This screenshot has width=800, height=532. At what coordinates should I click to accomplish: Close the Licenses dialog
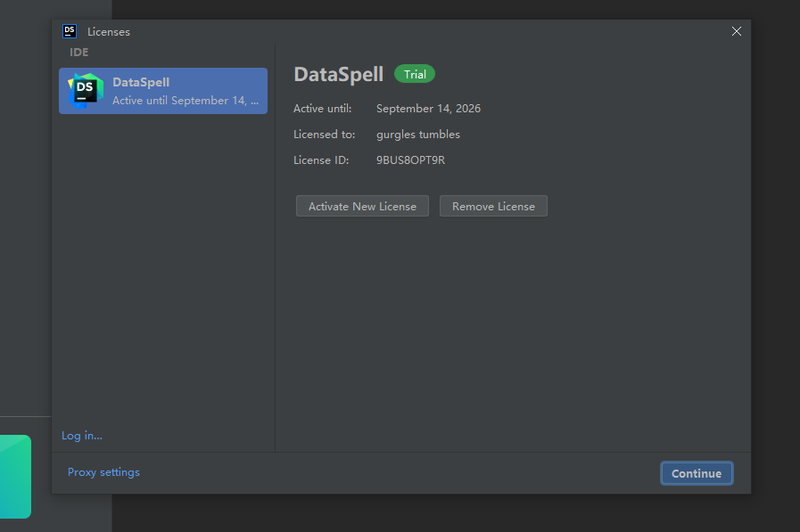(x=736, y=31)
